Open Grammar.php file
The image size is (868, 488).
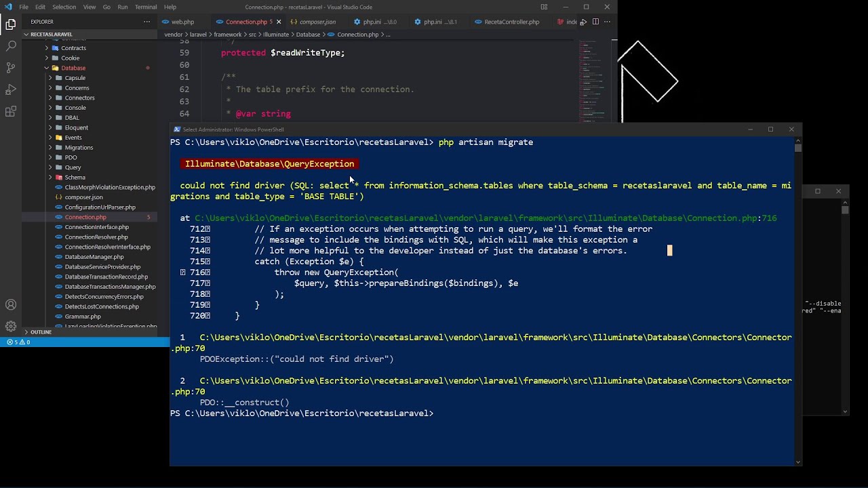point(83,317)
